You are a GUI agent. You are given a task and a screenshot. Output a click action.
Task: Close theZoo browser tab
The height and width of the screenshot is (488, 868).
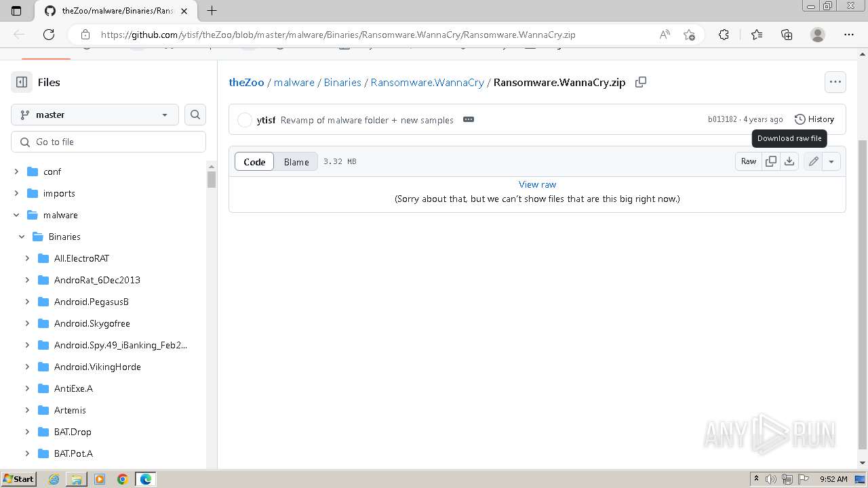pos(184,11)
